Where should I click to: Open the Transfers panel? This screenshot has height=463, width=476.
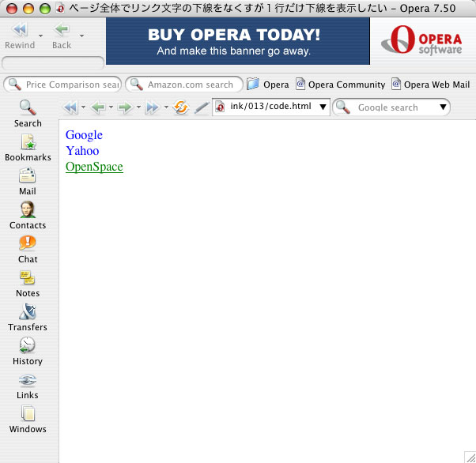tap(28, 318)
